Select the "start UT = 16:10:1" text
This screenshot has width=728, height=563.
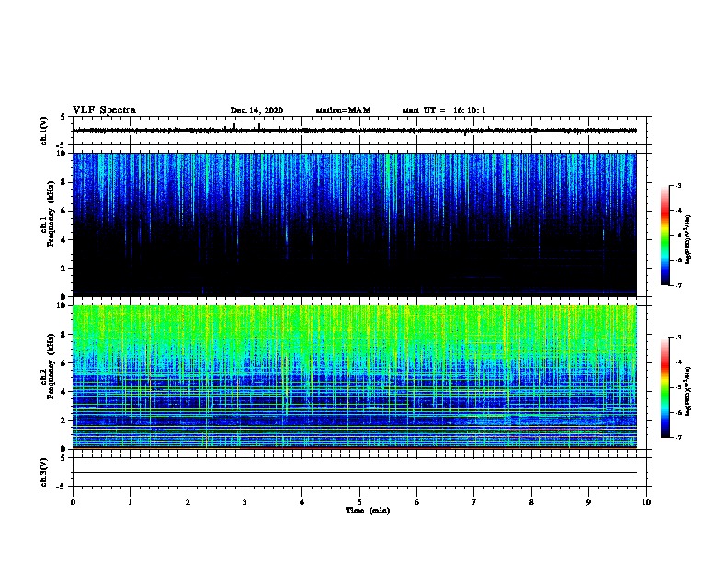coord(444,110)
